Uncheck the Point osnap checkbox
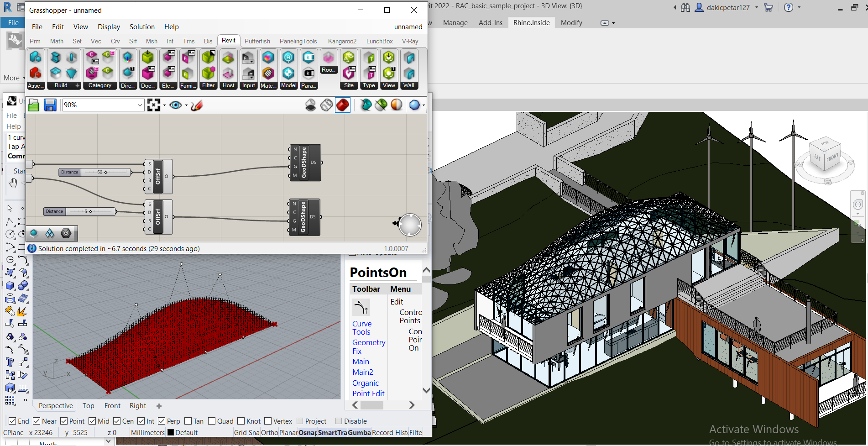The image size is (868, 446). pos(64,421)
